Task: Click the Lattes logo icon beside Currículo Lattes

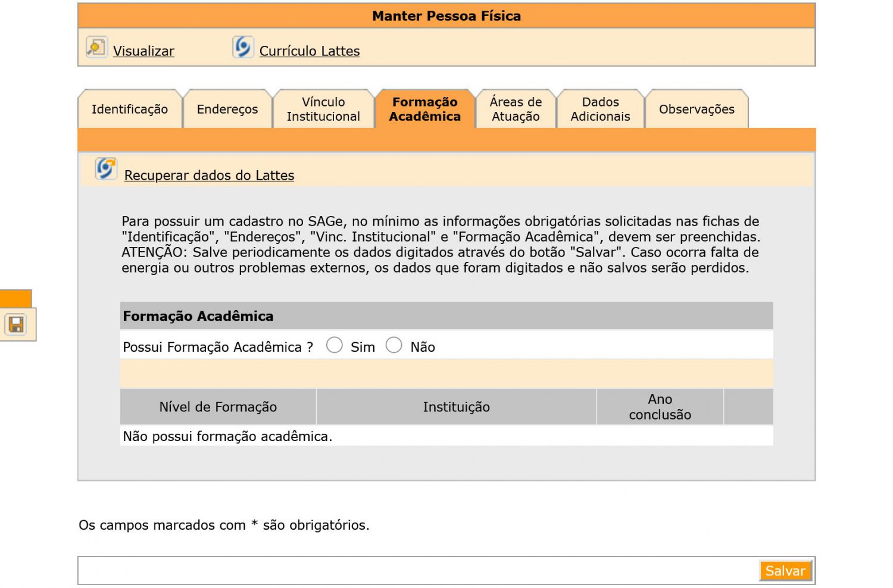Action: (x=243, y=47)
